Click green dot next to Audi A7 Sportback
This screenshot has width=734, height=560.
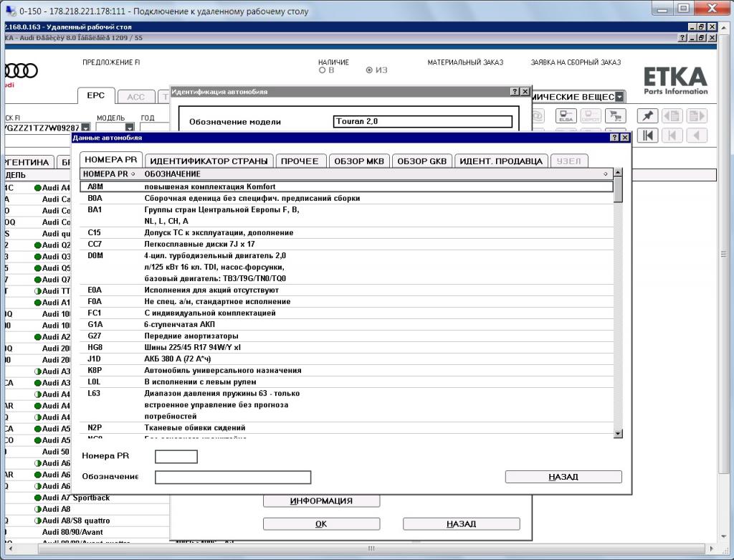38,498
